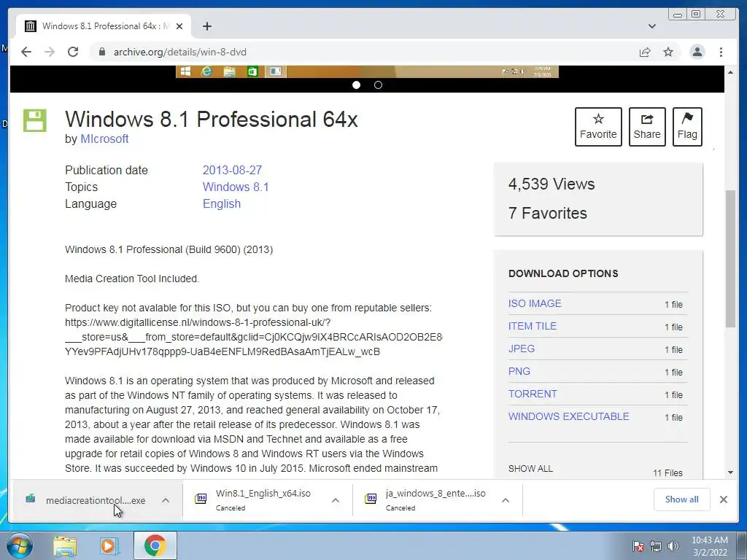This screenshot has height=560, width=747.
Task: Download the WINDOWS EXECUTABLE option
Action: point(568,416)
